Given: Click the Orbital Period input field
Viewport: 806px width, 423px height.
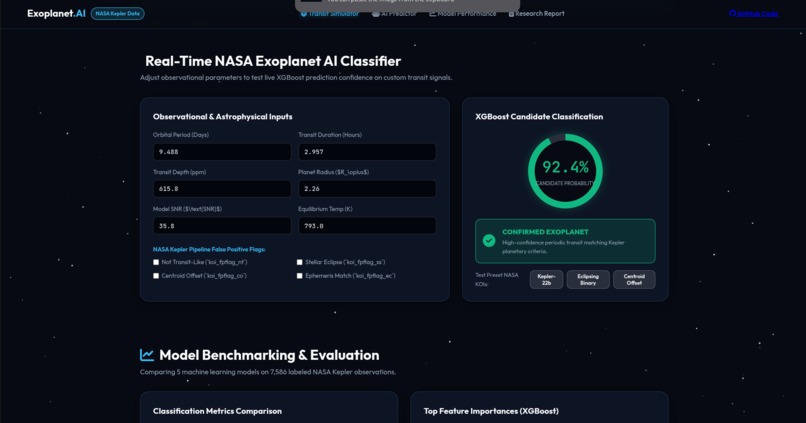Looking at the screenshot, I should point(222,152).
